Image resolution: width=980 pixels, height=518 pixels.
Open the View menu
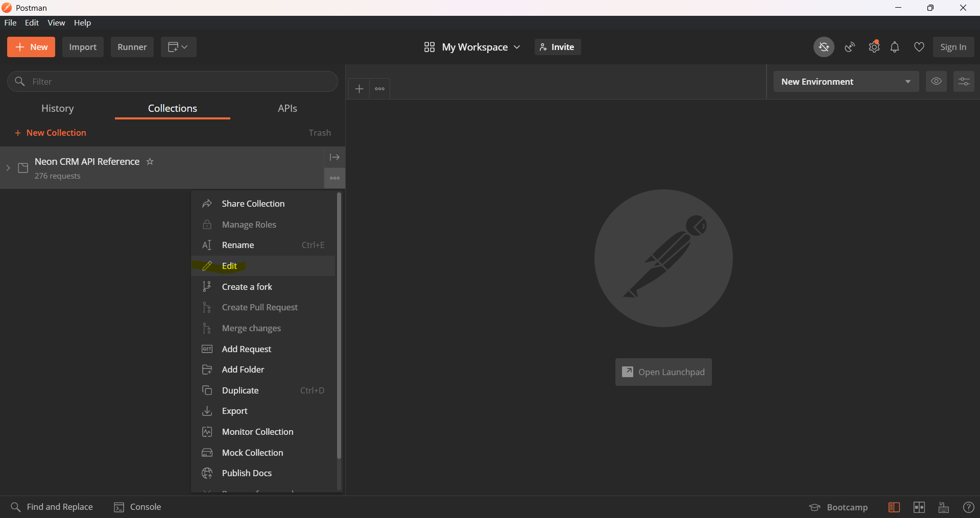click(56, 22)
